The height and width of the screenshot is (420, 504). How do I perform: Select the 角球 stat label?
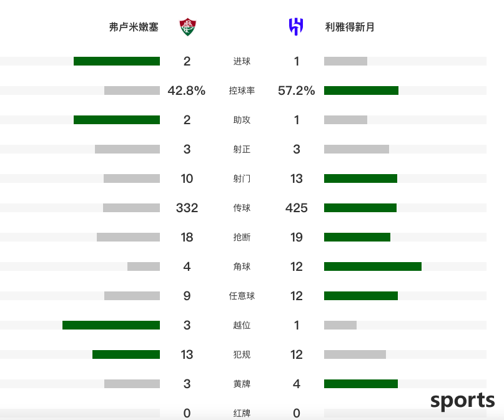point(242,266)
